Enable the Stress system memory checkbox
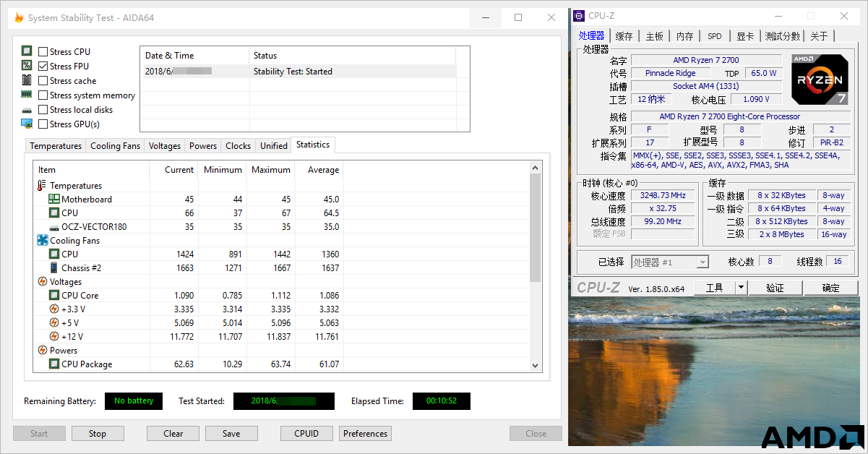Image resolution: width=868 pixels, height=454 pixels. coord(43,95)
